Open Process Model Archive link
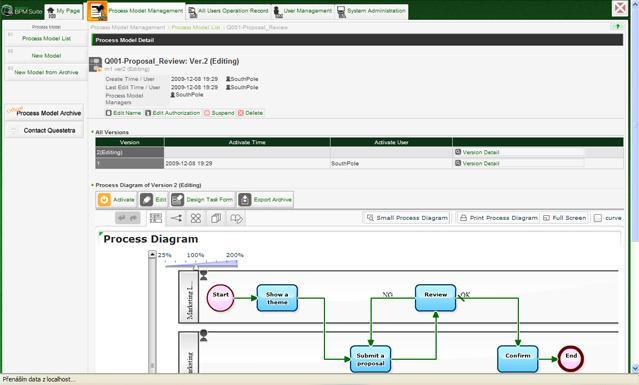 coord(44,113)
